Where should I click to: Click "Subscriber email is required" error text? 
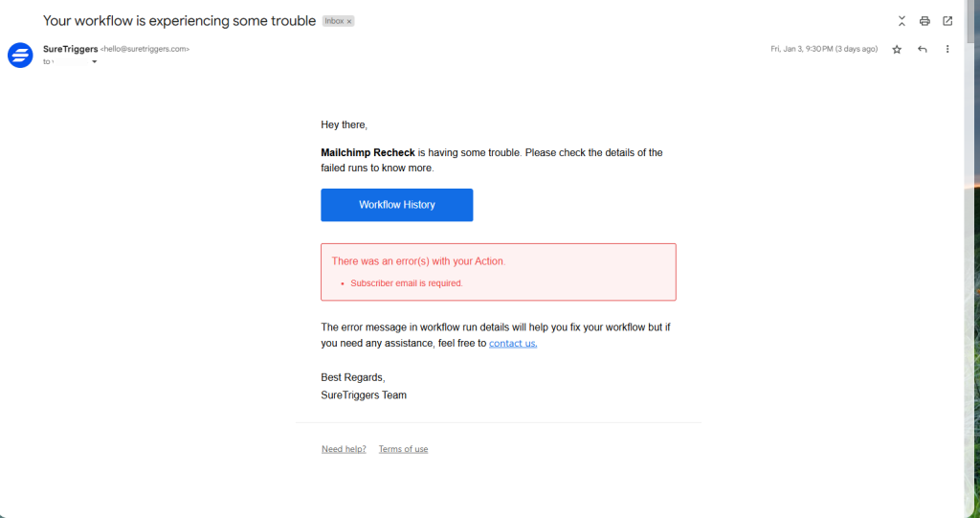click(x=407, y=283)
